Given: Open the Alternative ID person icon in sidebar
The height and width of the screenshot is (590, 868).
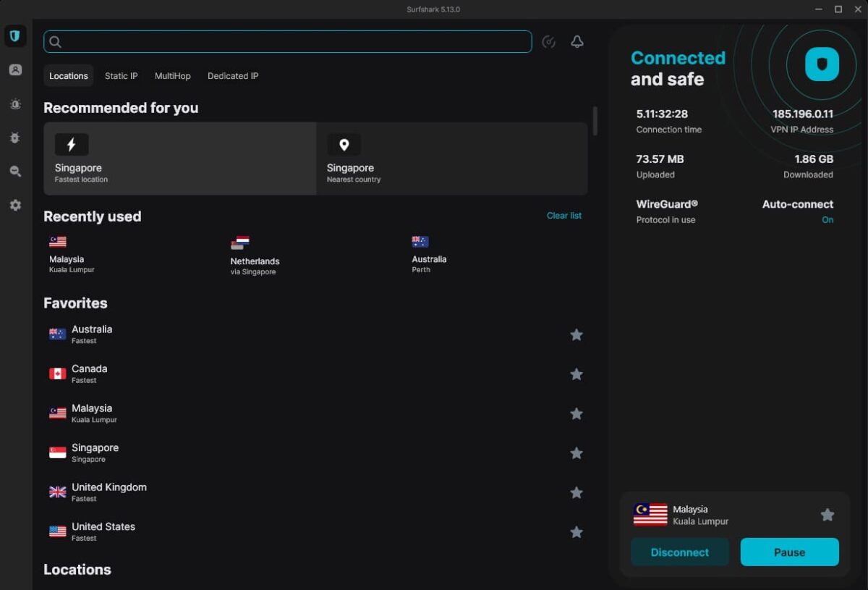Looking at the screenshot, I should coord(15,70).
